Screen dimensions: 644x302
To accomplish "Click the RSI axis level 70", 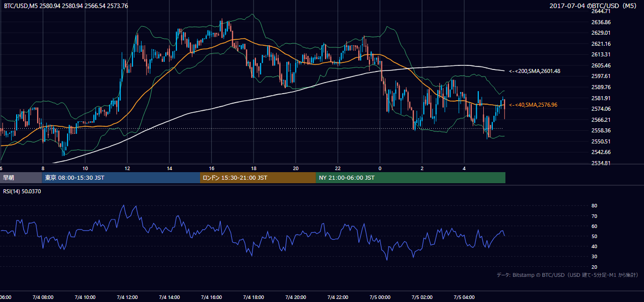I will pos(595,216).
